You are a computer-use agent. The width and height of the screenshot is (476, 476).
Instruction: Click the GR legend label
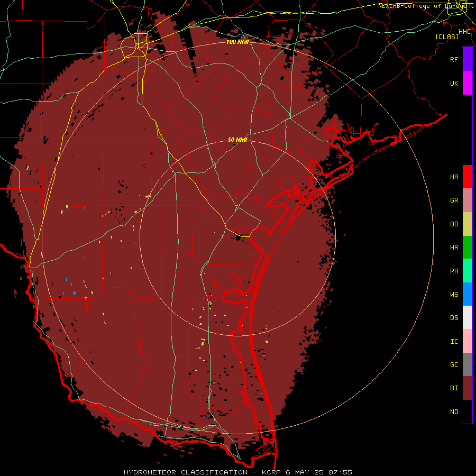coord(454,200)
